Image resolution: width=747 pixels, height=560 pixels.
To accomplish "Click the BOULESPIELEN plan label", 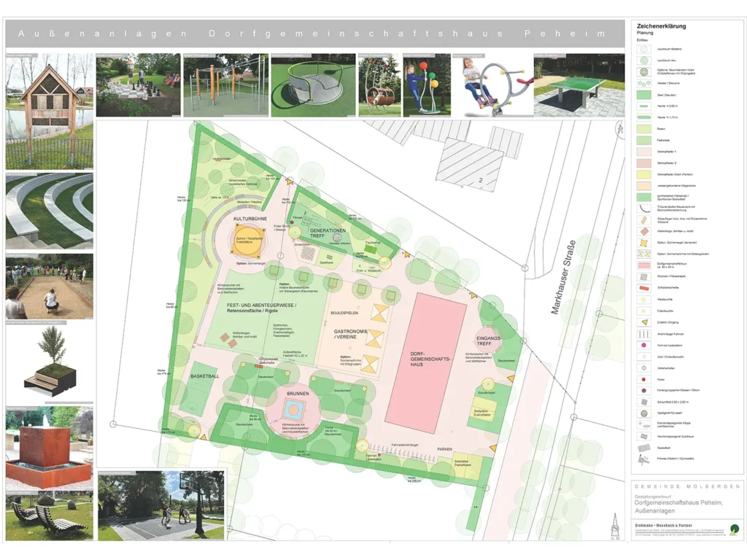I will (344, 313).
